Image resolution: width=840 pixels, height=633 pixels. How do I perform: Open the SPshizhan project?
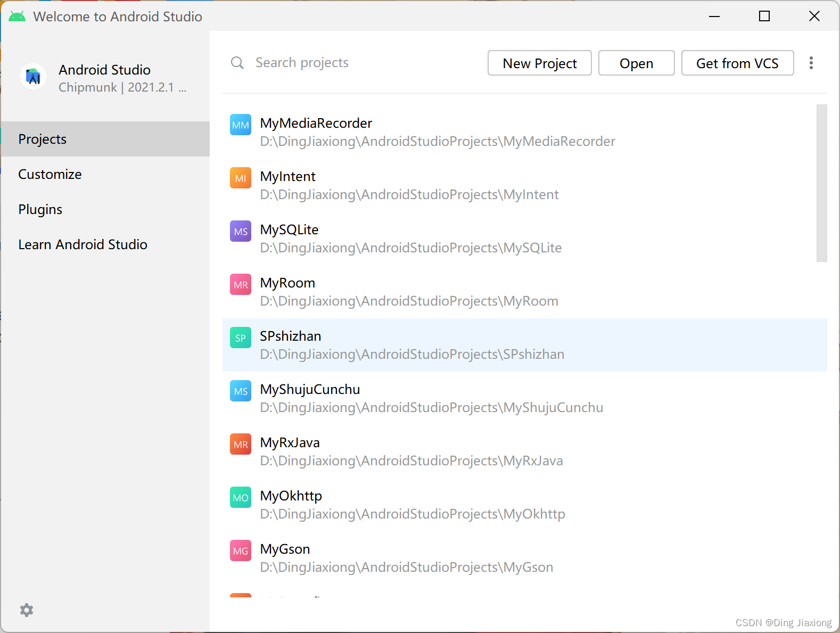tap(525, 345)
